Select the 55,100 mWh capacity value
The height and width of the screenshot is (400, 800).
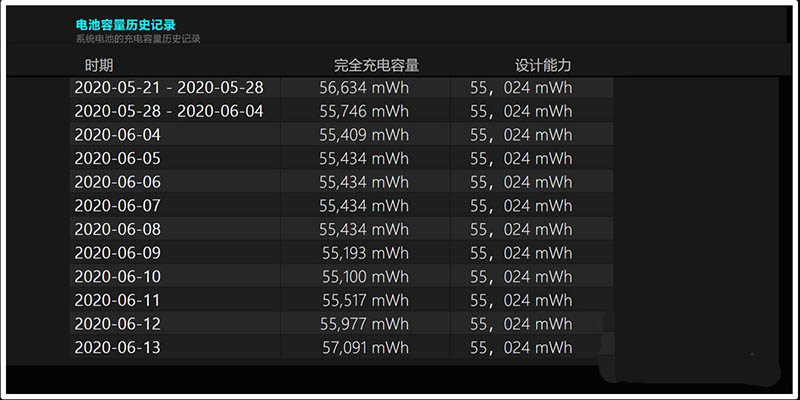tap(365, 277)
